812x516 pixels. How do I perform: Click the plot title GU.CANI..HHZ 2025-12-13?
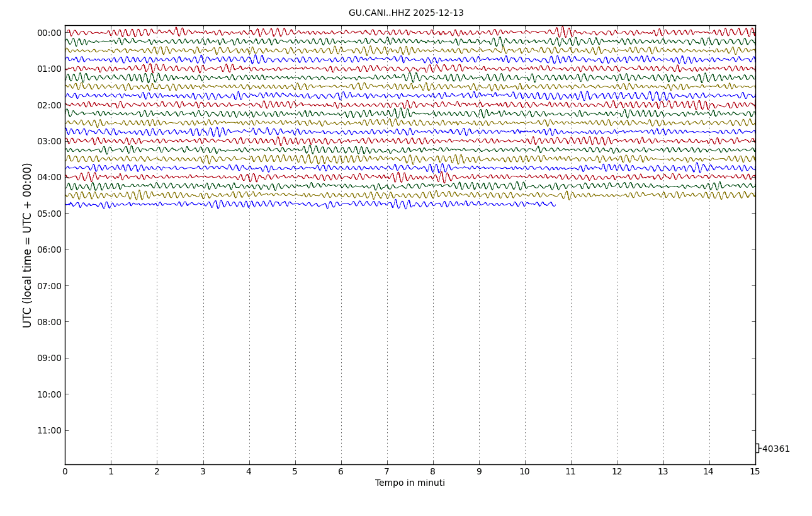(x=406, y=13)
